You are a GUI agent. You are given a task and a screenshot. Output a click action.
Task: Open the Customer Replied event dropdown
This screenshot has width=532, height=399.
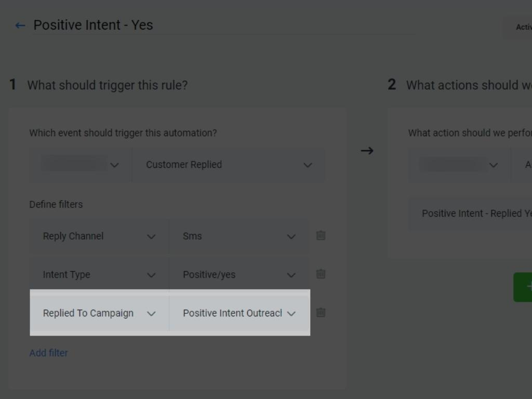(229, 165)
